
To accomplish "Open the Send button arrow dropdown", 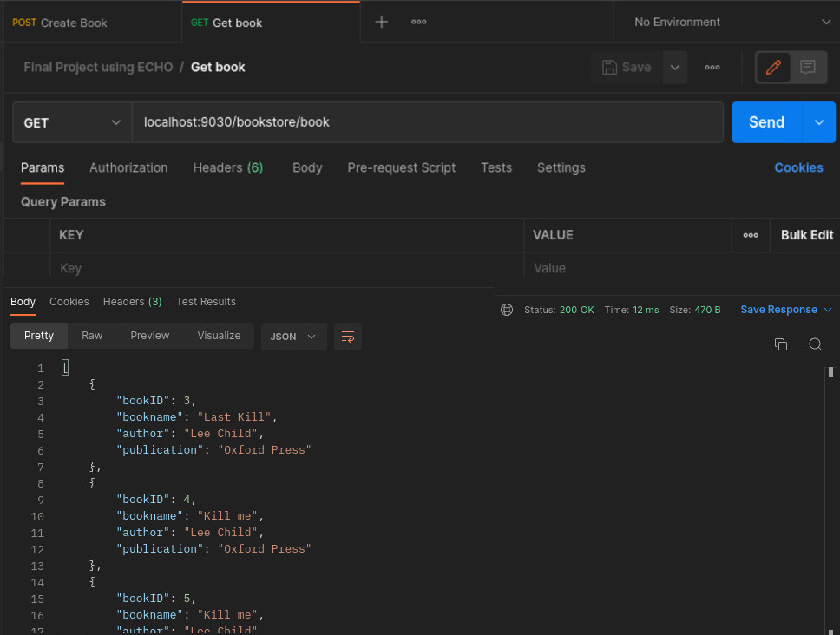I will click(x=819, y=122).
